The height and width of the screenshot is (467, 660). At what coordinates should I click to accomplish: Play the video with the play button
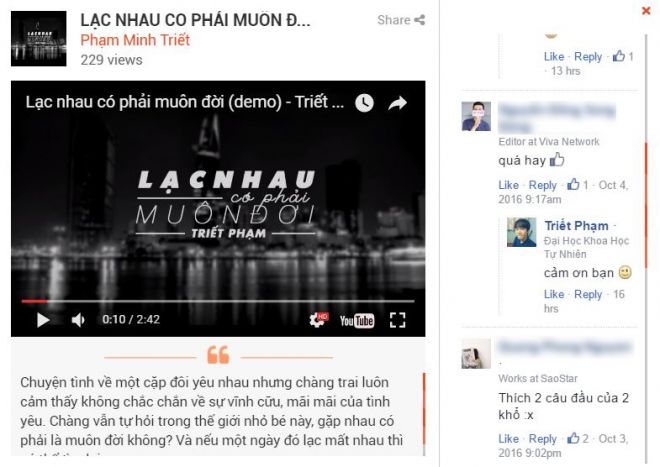[43, 320]
